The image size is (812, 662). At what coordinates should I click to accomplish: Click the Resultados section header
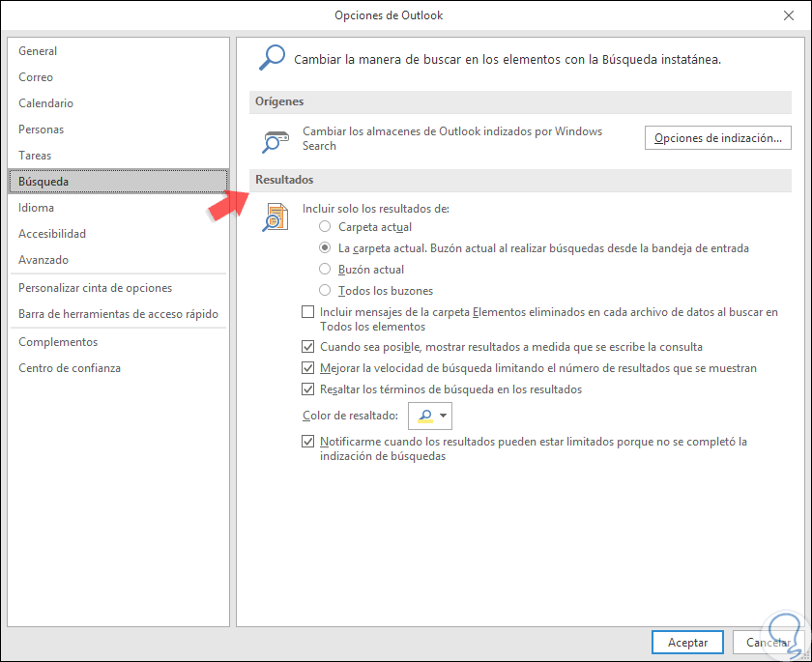pyautogui.click(x=520, y=180)
